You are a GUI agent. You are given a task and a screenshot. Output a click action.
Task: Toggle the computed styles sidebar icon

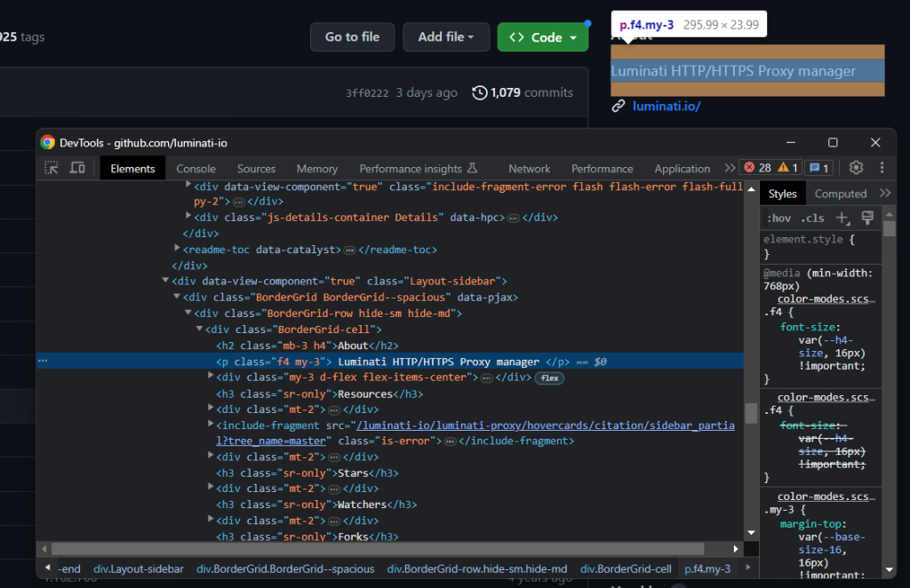coord(867,219)
